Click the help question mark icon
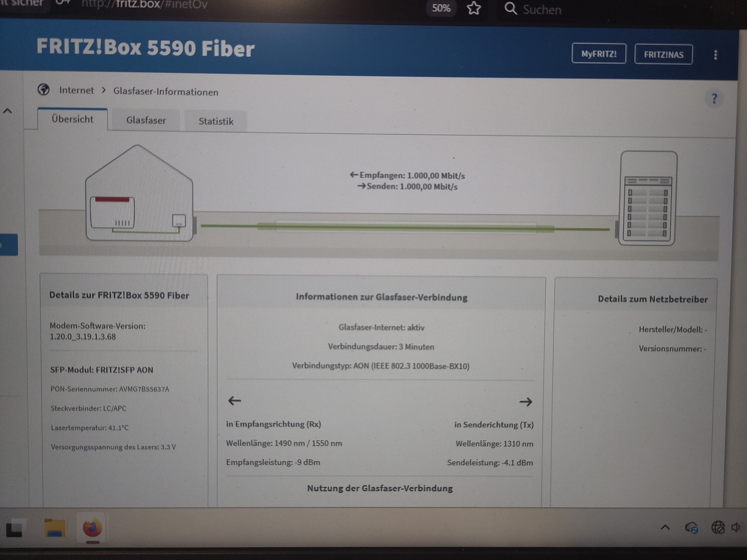The width and height of the screenshot is (747, 560). point(714,98)
